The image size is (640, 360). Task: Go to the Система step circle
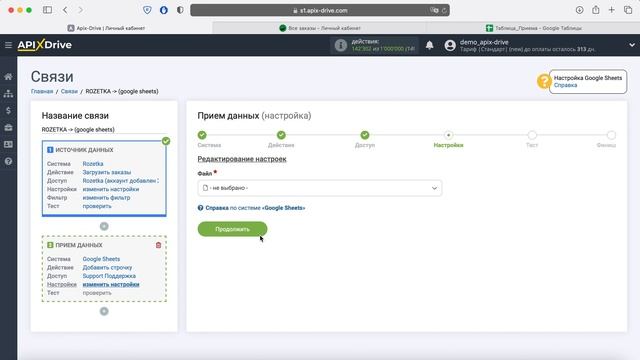pos(202,135)
